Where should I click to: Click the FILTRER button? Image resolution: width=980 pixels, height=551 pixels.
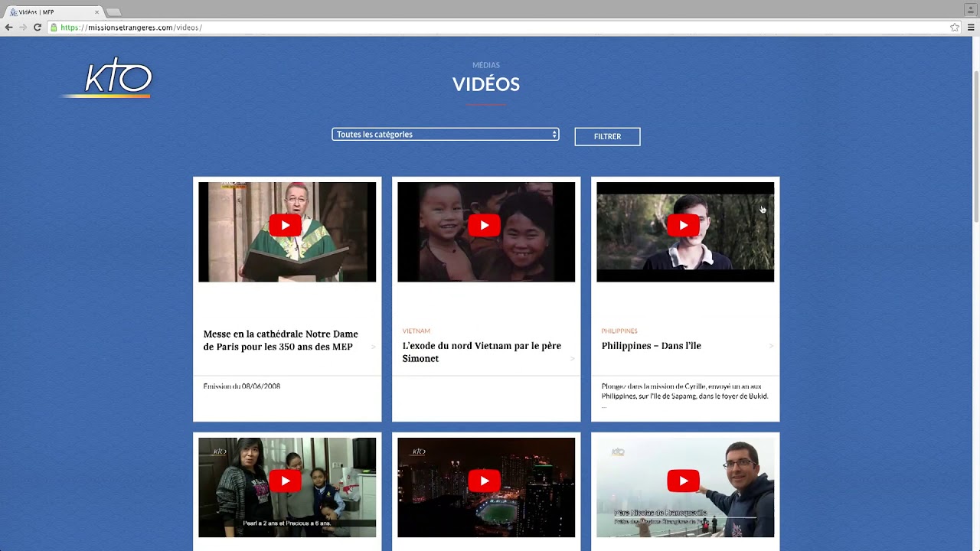607,136
